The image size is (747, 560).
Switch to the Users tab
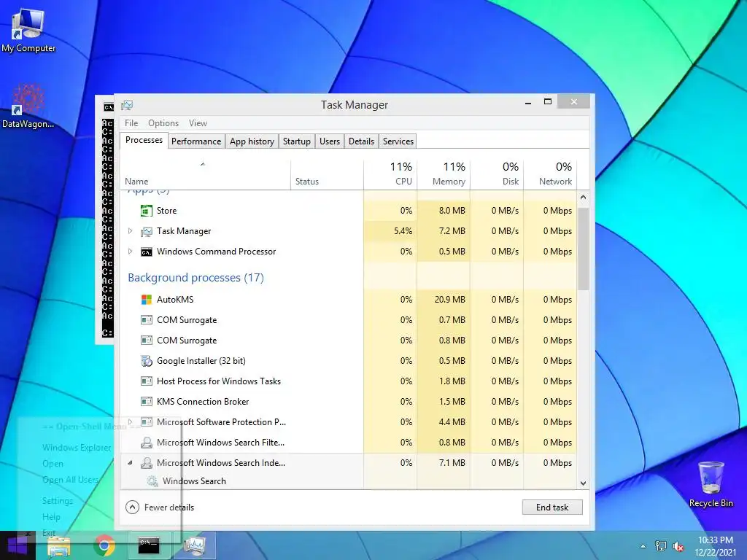[330, 141]
